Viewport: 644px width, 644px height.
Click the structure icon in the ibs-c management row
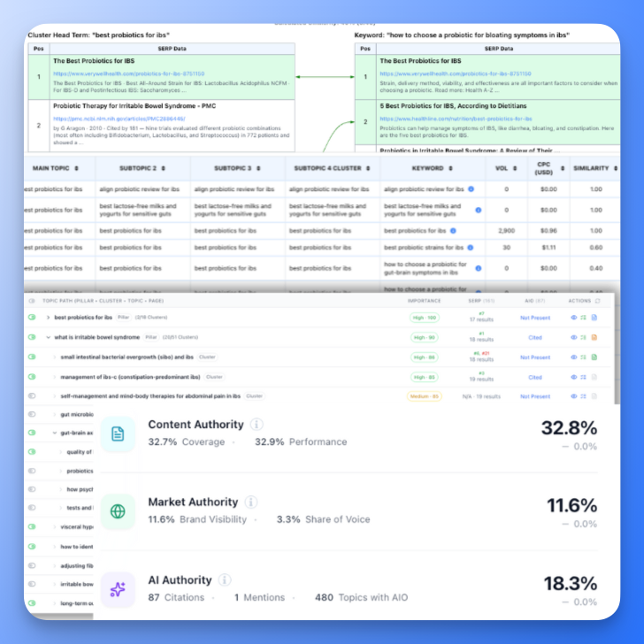[x=583, y=377]
